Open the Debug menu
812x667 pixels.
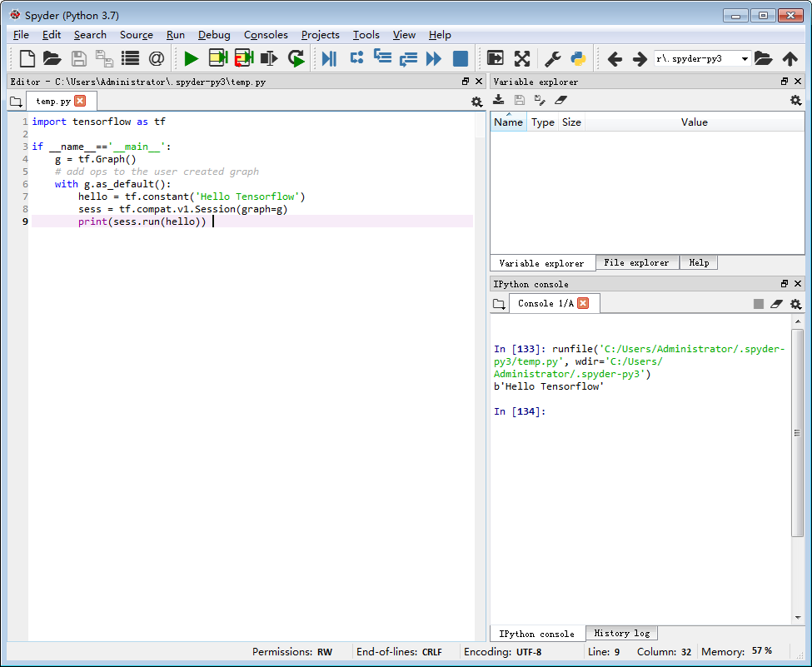(214, 35)
